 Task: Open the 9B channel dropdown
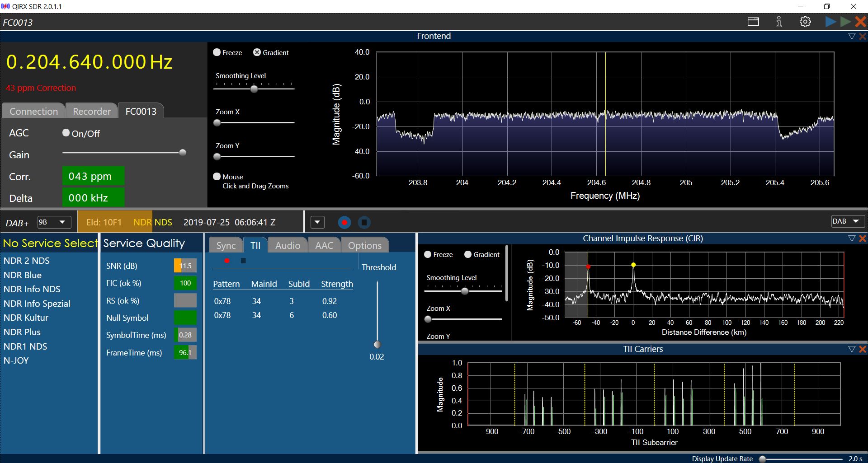(x=54, y=222)
